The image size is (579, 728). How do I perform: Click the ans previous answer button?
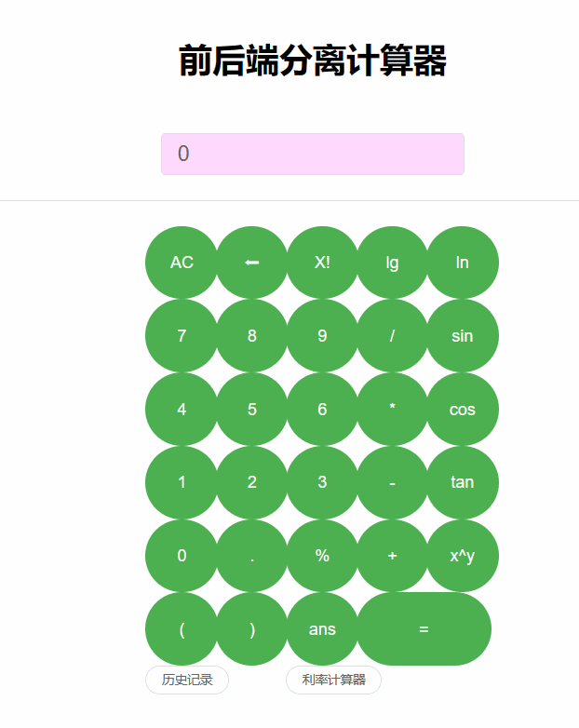click(322, 628)
